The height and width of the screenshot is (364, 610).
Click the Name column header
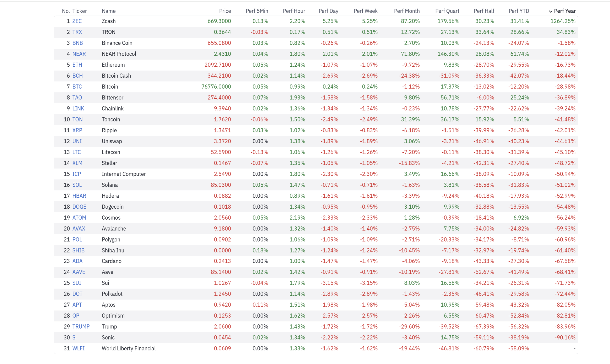pos(109,11)
